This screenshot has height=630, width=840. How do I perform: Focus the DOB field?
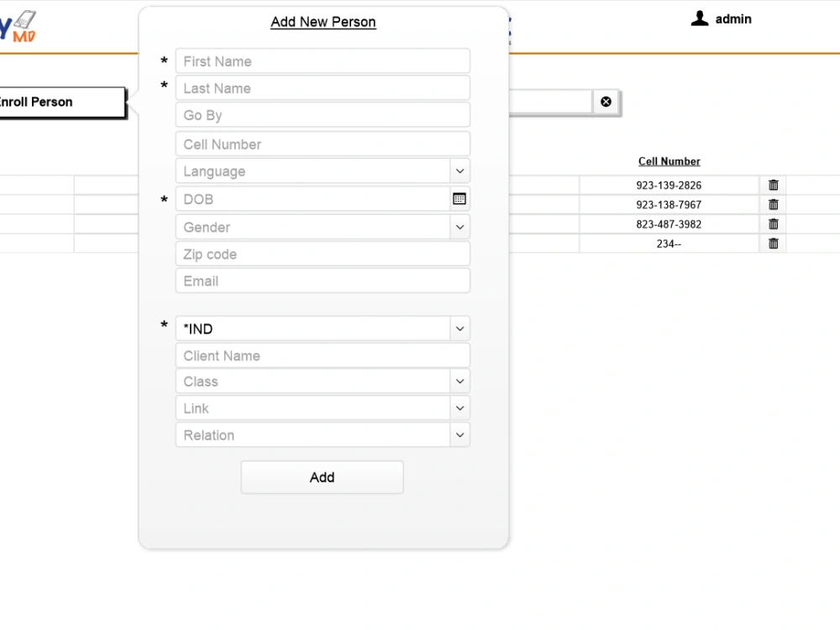coord(312,199)
